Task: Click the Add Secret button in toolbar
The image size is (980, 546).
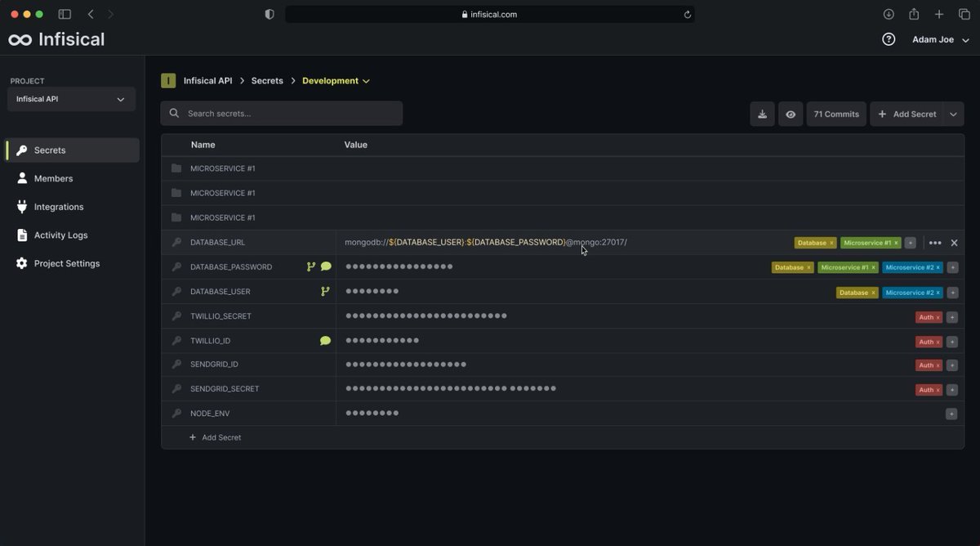Action: pyautogui.click(x=906, y=114)
